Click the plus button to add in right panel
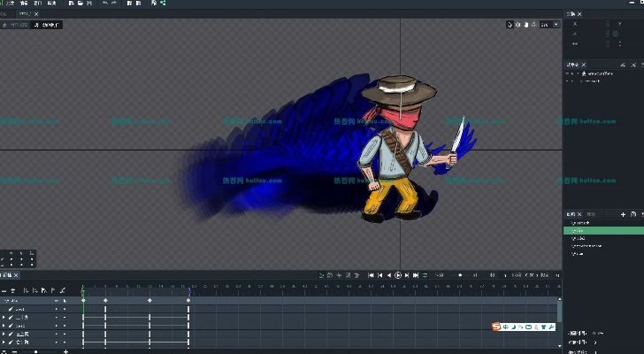 (623, 214)
